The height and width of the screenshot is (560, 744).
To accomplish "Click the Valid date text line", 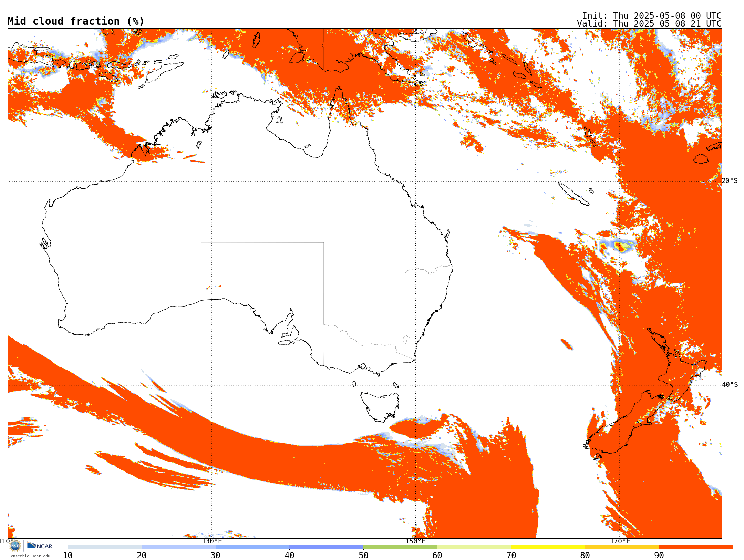I will 649,24.
